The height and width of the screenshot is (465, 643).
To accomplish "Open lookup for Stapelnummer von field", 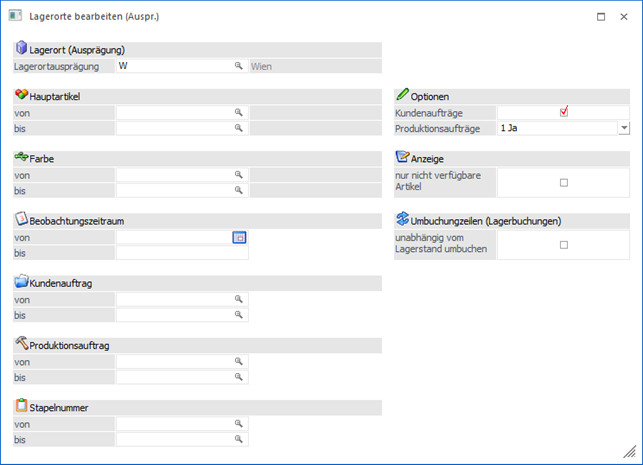I will [239, 423].
